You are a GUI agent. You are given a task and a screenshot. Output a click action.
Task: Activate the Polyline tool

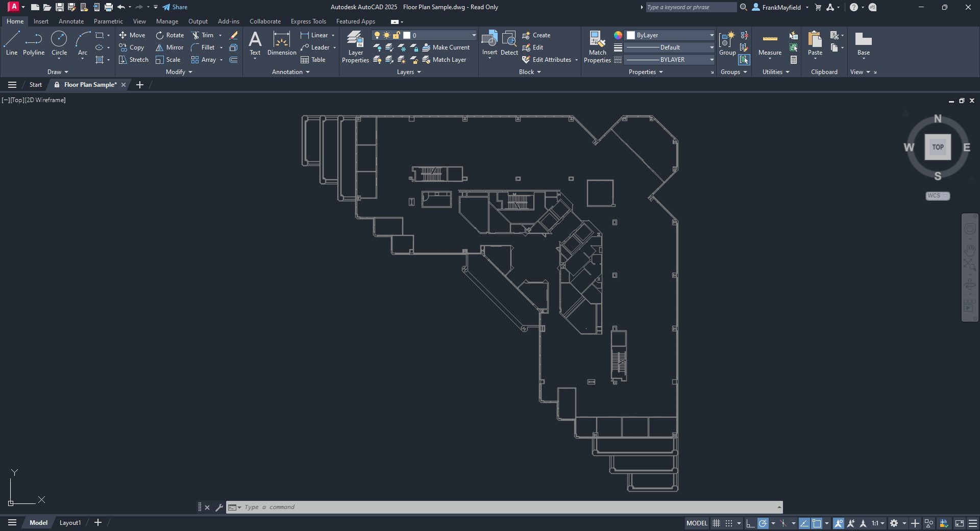click(34, 43)
